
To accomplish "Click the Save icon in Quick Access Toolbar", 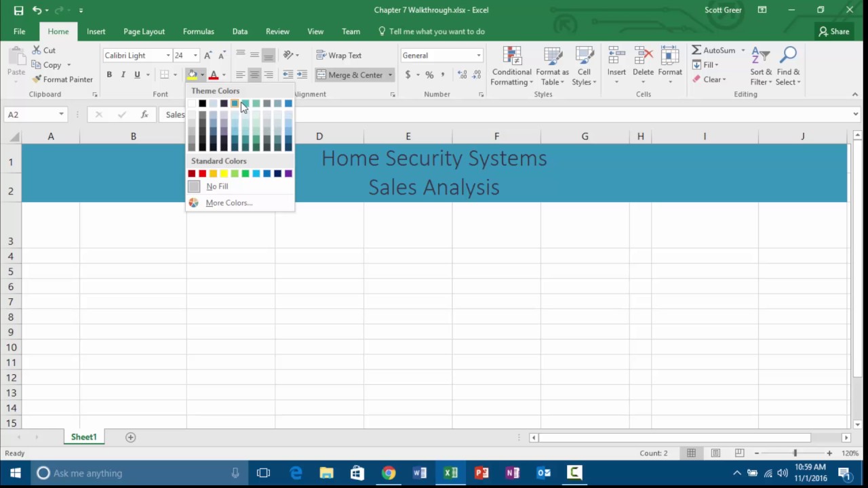I will point(18,10).
